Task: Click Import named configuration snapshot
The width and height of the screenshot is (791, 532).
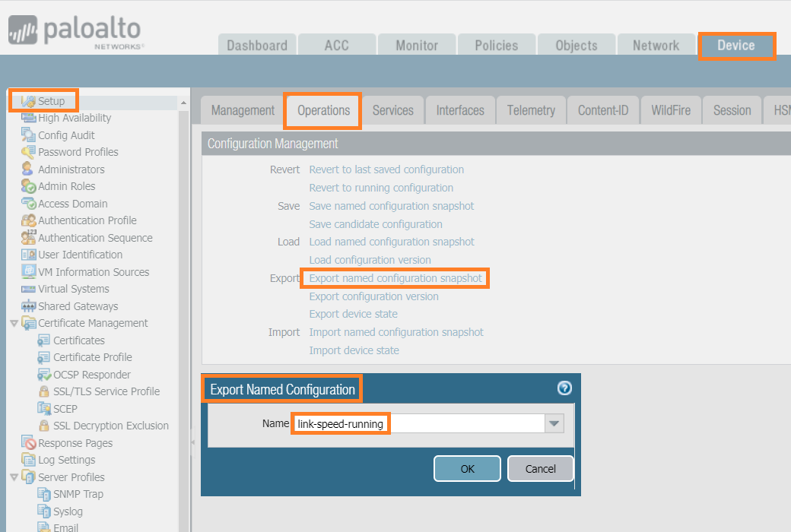Action: click(396, 332)
